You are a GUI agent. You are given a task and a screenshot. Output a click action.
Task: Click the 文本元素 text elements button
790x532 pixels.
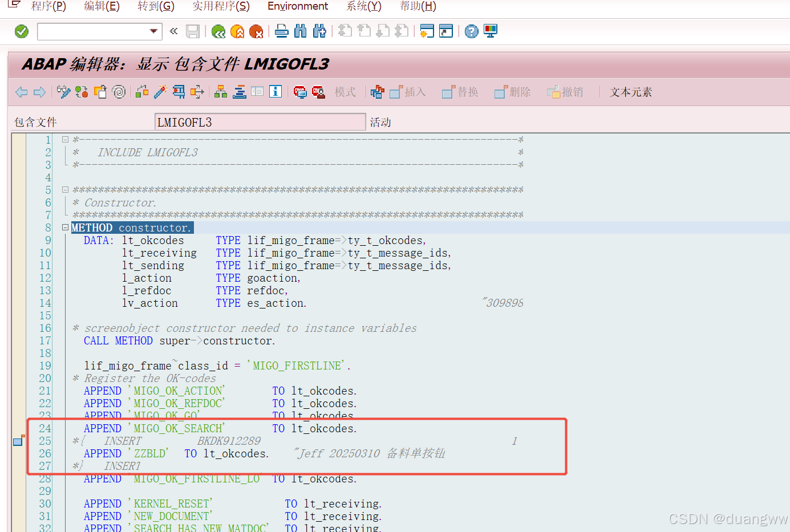point(630,91)
